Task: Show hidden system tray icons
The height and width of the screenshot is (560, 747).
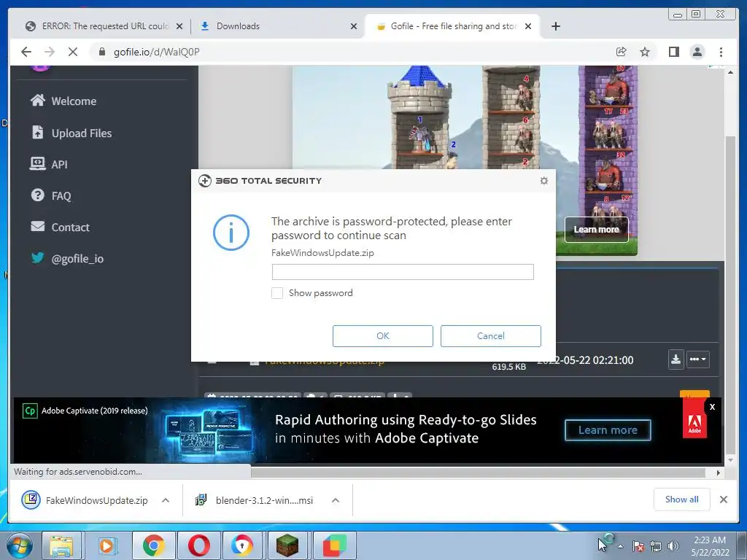Action: click(620, 546)
